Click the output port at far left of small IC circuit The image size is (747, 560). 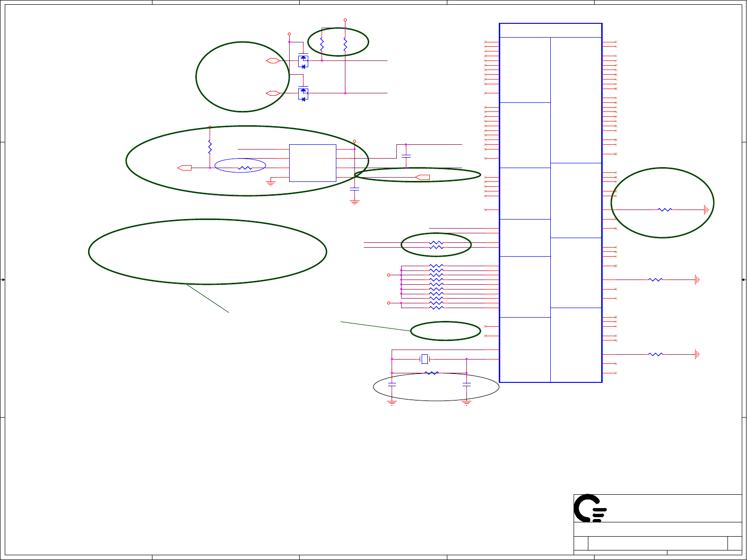pos(184,168)
